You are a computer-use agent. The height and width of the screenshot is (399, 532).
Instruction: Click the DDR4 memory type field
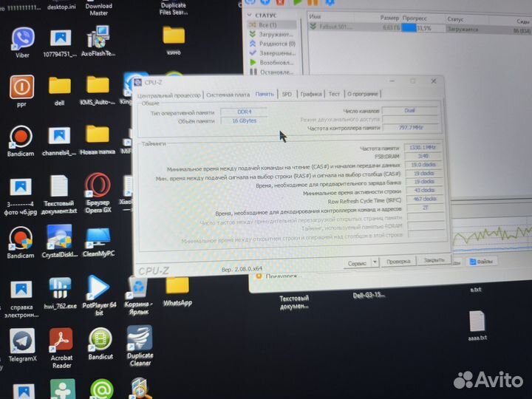click(244, 112)
